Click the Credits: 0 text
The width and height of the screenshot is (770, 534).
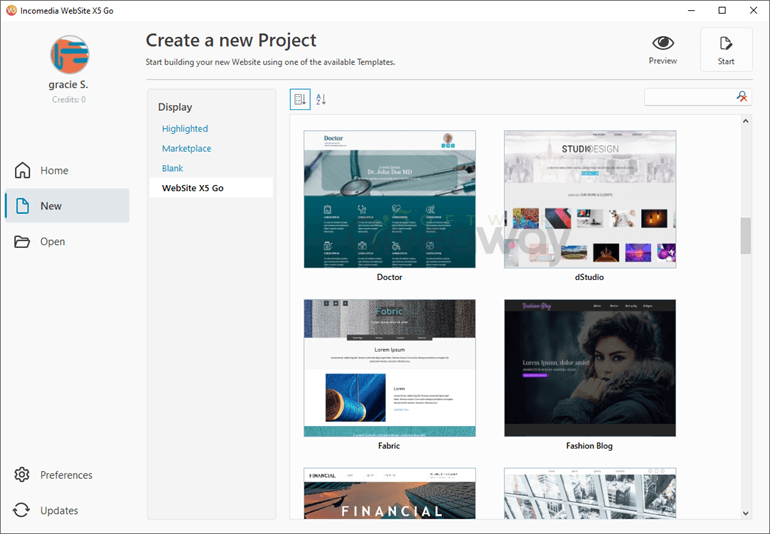tap(69, 99)
